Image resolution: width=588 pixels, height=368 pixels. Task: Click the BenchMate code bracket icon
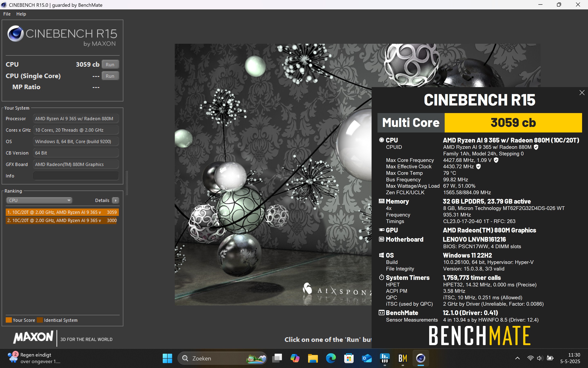click(x=381, y=313)
